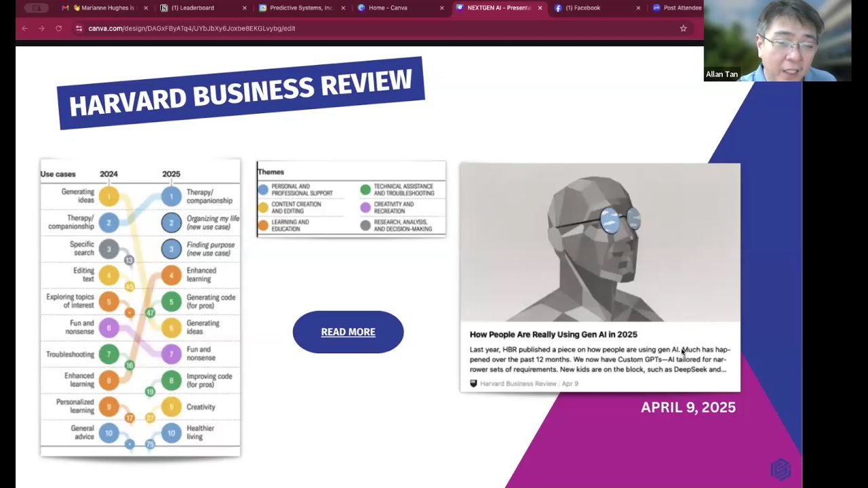
Task: Switch to the Facebook tab
Action: click(597, 8)
